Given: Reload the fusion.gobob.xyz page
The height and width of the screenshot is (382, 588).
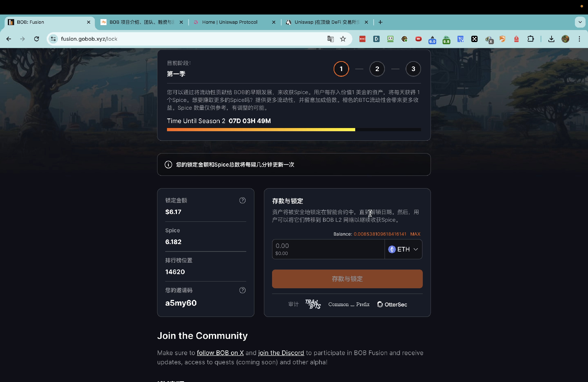Looking at the screenshot, I should point(36,39).
